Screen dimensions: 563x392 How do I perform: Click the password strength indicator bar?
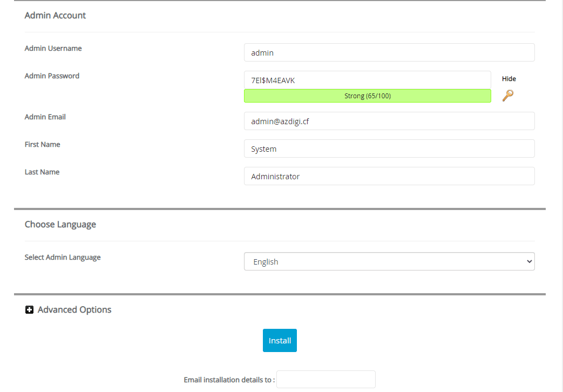[x=367, y=96]
